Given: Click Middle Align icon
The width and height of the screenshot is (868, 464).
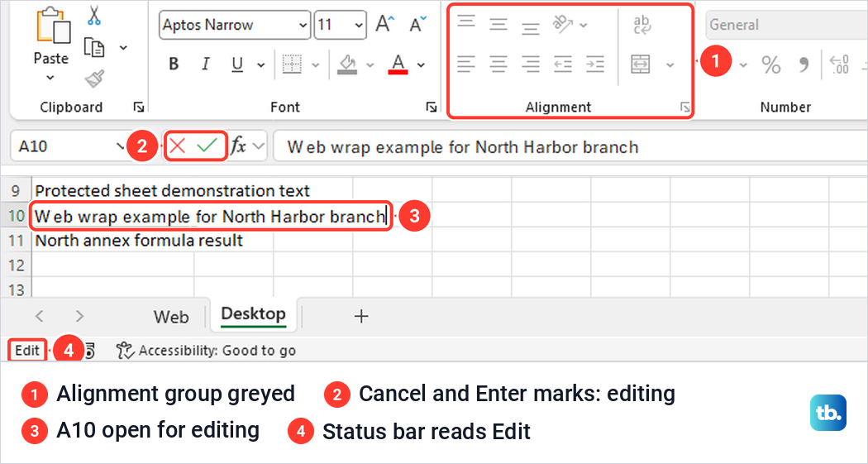Looking at the screenshot, I should click(x=498, y=24).
